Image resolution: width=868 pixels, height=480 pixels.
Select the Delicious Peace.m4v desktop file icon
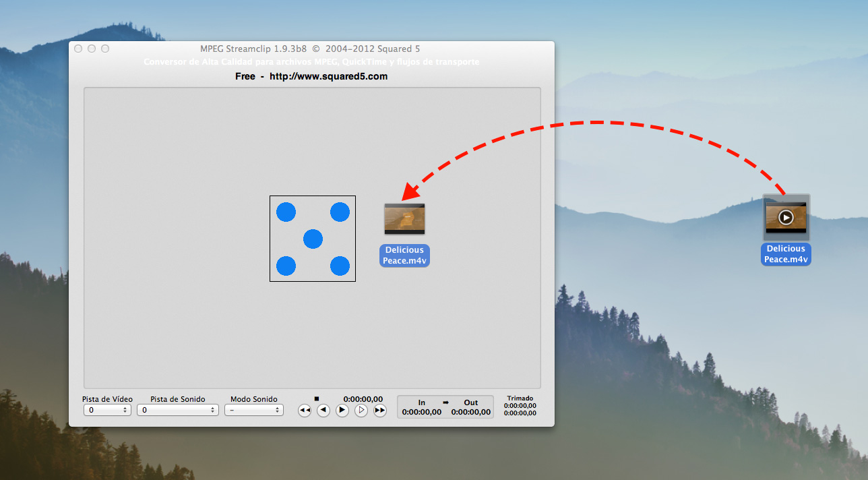pyautogui.click(x=786, y=218)
